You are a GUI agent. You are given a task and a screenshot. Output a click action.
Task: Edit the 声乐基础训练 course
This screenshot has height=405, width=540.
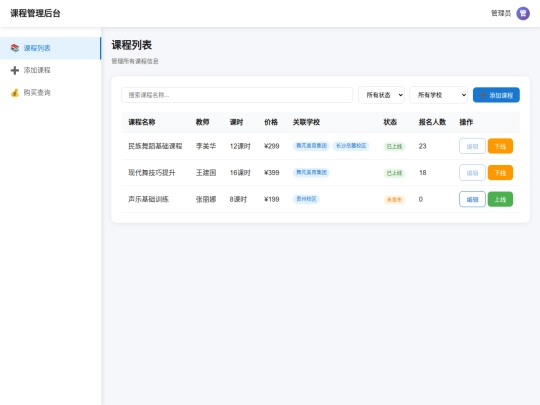(472, 199)
